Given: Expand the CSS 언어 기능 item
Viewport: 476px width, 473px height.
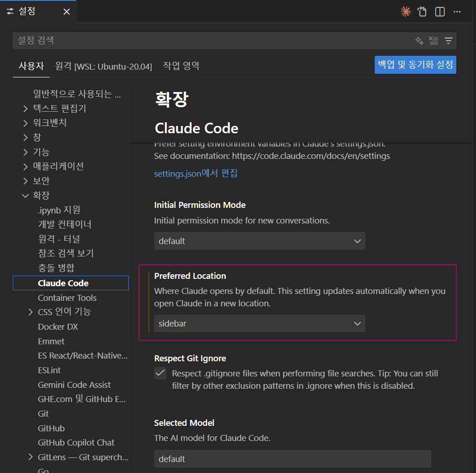Looking at the screenshot, I should point(30,312).
